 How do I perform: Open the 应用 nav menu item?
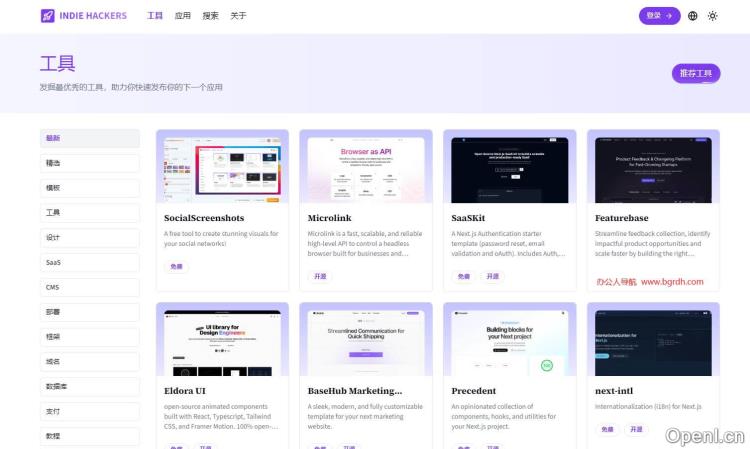tap(182, 16)
